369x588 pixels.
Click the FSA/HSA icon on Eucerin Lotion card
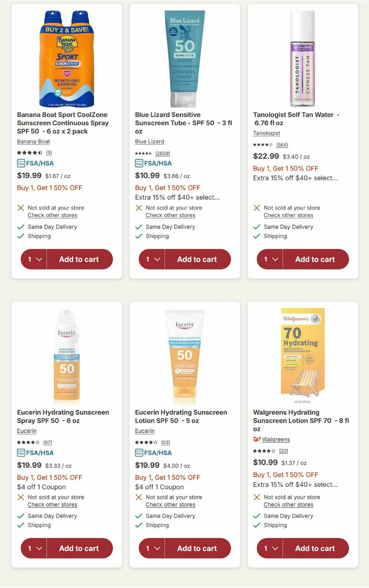tap(139, 453)
